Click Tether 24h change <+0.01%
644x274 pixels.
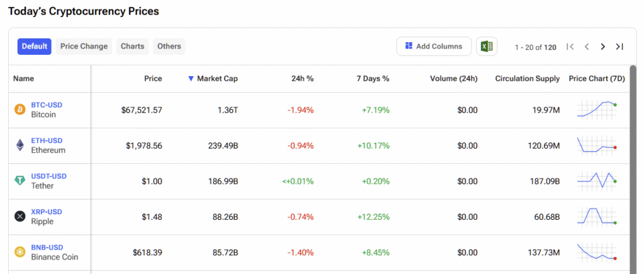297,181
